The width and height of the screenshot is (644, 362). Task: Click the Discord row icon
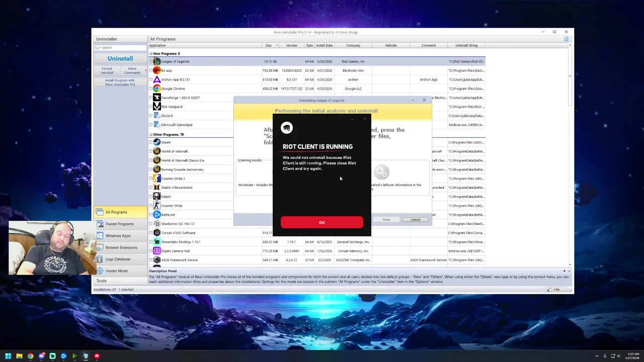tap(157, 116)
